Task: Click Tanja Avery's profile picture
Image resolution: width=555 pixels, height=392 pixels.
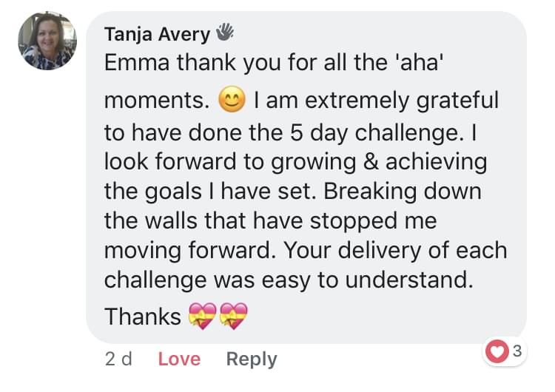Action: tap(46, 42)
